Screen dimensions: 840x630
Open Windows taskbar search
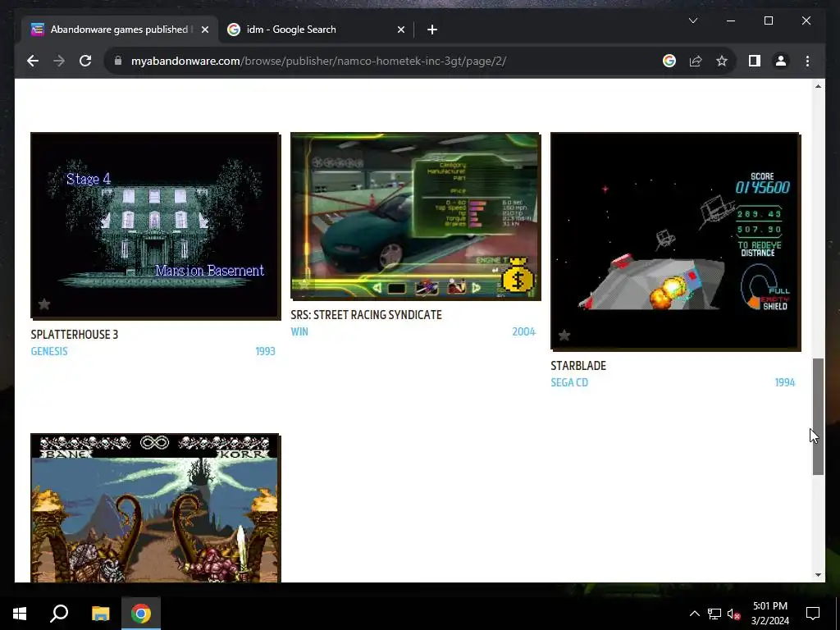click(x=59, y=614)
